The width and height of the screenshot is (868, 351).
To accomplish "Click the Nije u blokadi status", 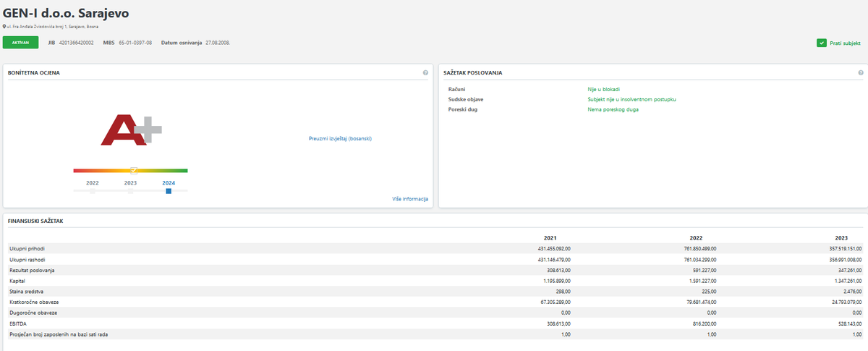I will 604,89.
